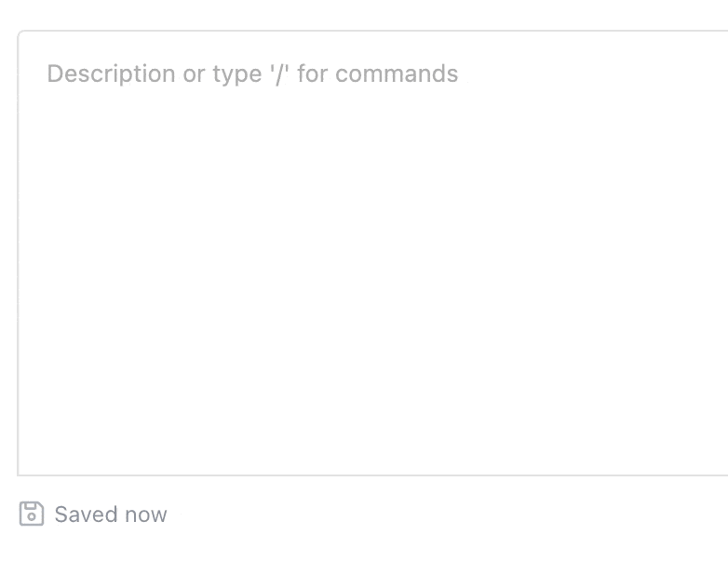The width and height of the screenshot is (728, 575).
Task: Click the word 'Saved' in the status line
Action: pos(85,515)
